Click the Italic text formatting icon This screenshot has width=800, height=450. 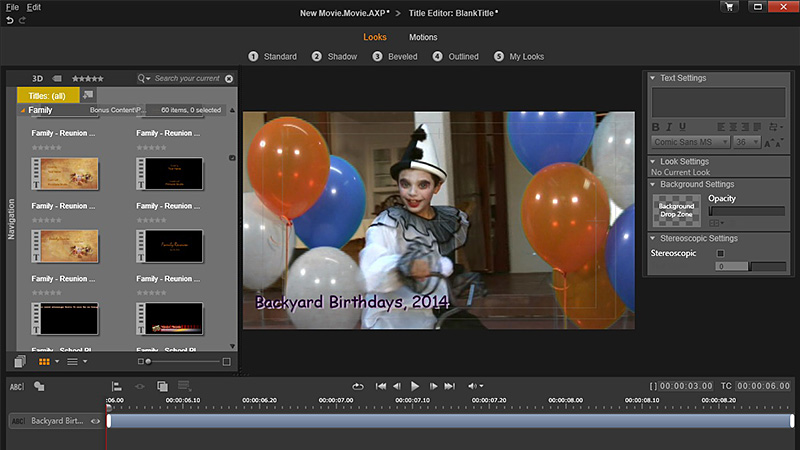[669, 127]
